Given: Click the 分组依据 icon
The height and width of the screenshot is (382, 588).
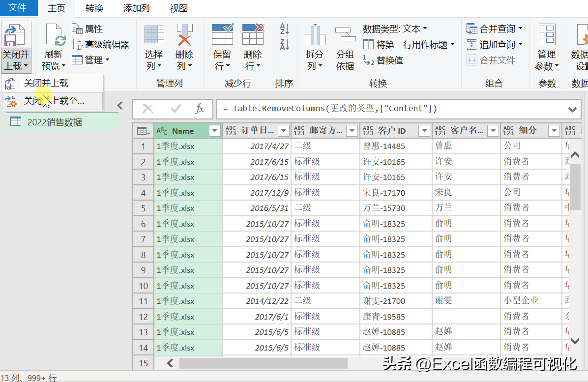Looking at the screenshot, I should (345, 35).
